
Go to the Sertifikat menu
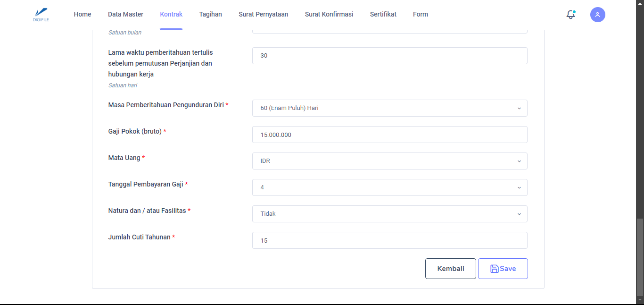pyautogui.click(x=383, y=14)
